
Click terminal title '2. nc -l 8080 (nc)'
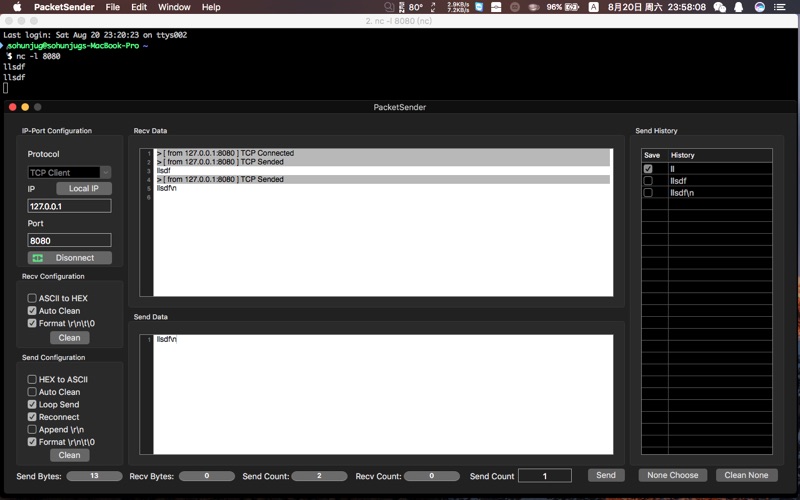398,21
